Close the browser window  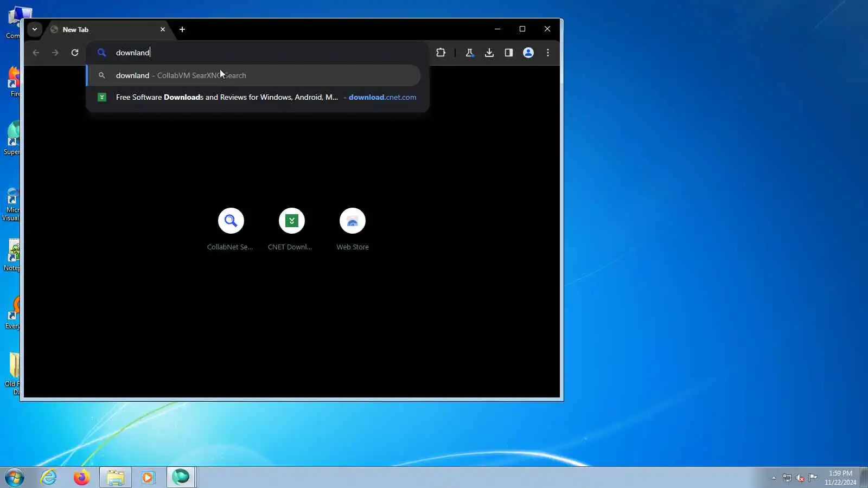coord(547,29)
